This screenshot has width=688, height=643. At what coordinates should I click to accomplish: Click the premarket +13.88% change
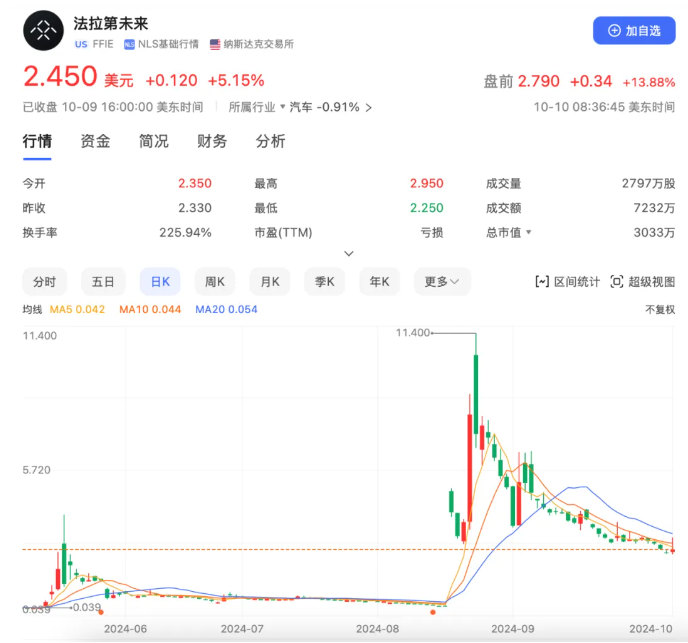point(649,82)
